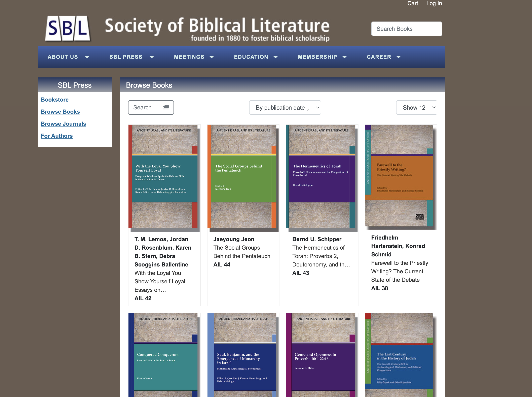
Task: Open The Social Groups behind the Pentateuch cover
Action: tap(243, 178)
